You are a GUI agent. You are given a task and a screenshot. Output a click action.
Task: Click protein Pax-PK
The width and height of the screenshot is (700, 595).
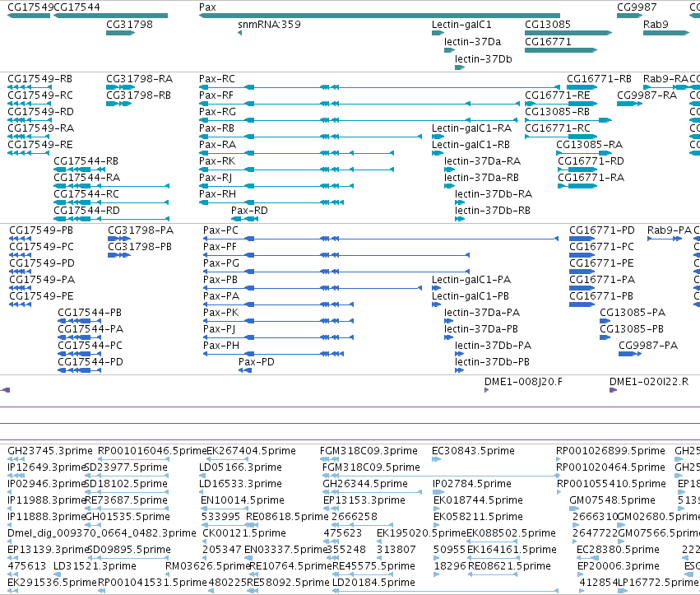[x=221, y=313]
